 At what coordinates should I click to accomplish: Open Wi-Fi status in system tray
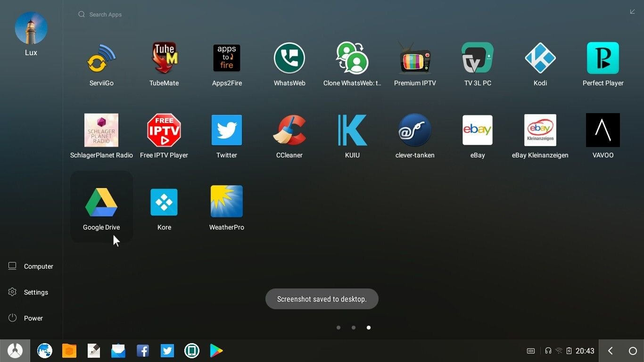(x=559, y=351)
